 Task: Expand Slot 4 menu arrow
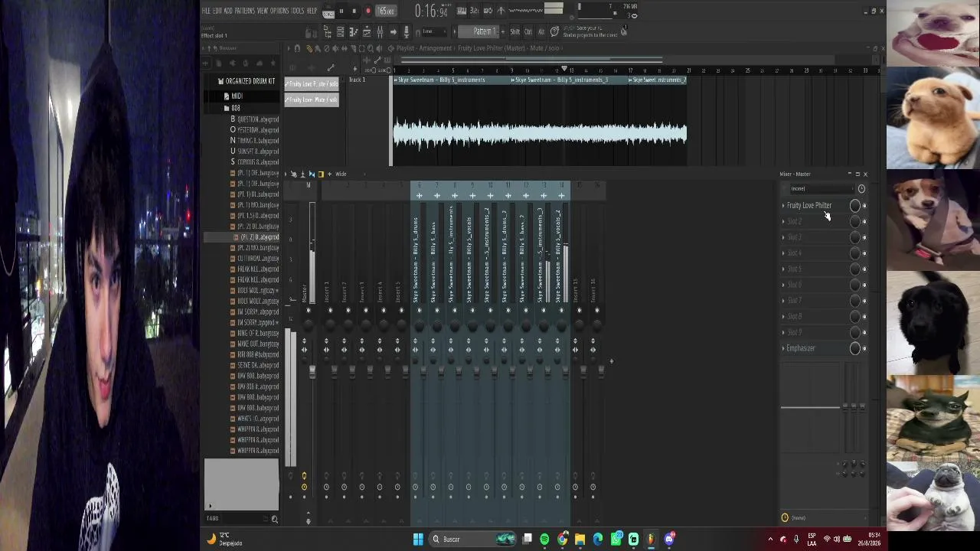pos(783,253)
